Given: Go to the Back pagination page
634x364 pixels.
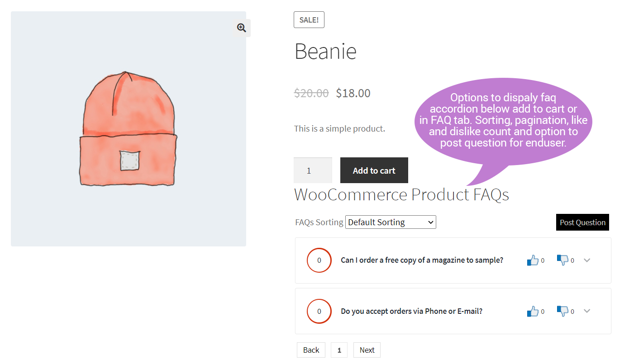Looking at the screenshot, I should pyautogui.click(x=311, y=350).
